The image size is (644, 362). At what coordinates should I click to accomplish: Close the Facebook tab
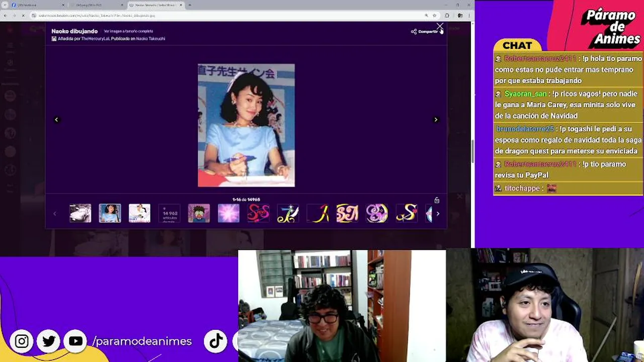point(64,5)
